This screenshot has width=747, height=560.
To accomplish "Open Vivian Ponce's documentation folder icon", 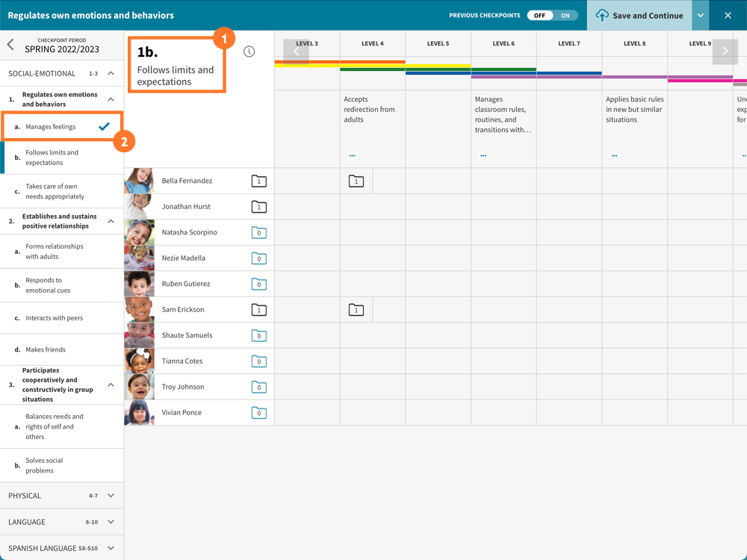I will [x=258, y=413].
